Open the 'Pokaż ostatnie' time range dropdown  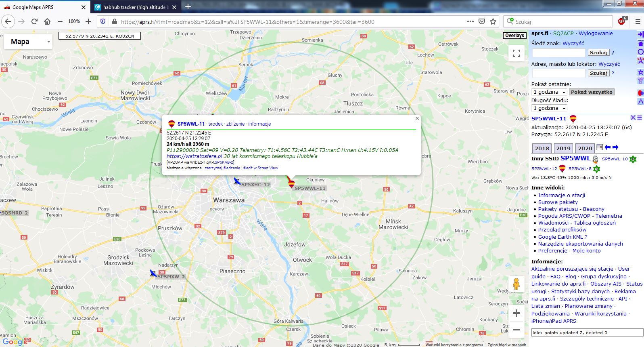(x=549, y=92)
